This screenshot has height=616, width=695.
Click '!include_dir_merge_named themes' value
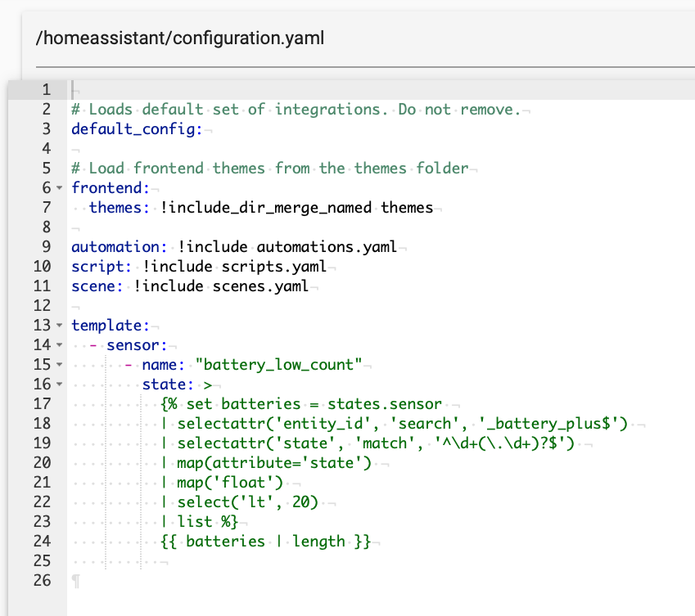pyautogui.click(x=296, y=208)
